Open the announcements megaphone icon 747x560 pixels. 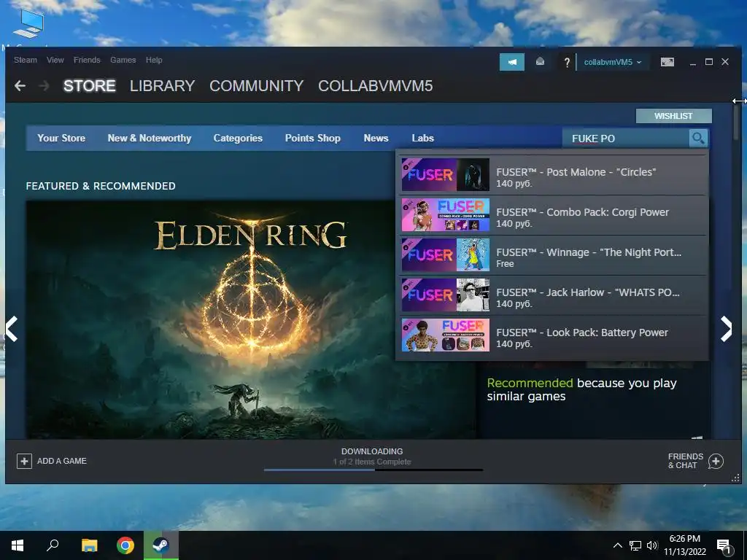(511, 62)
